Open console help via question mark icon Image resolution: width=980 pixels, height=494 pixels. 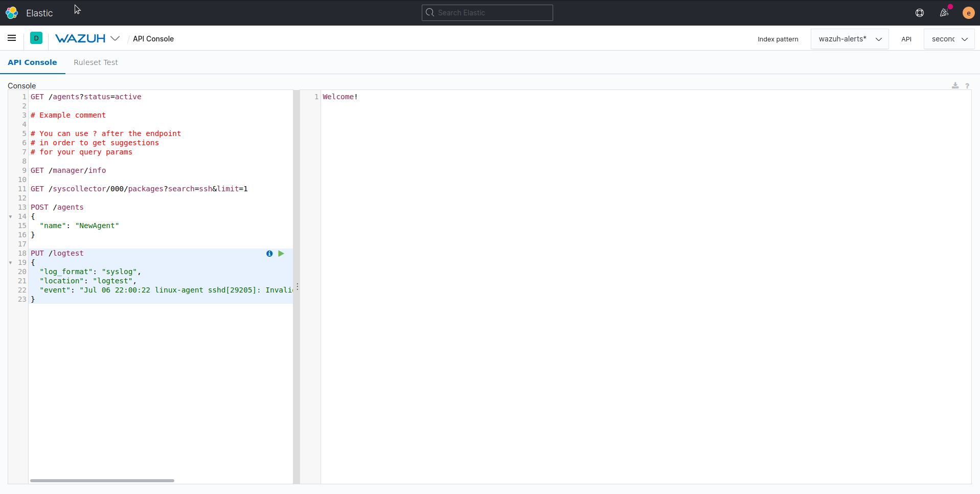(x=968, y=85)
